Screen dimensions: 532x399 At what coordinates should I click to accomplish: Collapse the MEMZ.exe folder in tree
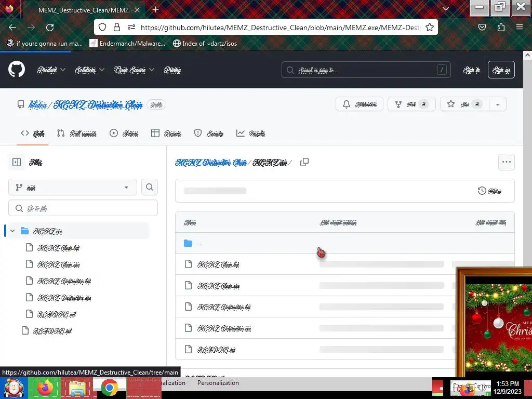tap(12, 231)
